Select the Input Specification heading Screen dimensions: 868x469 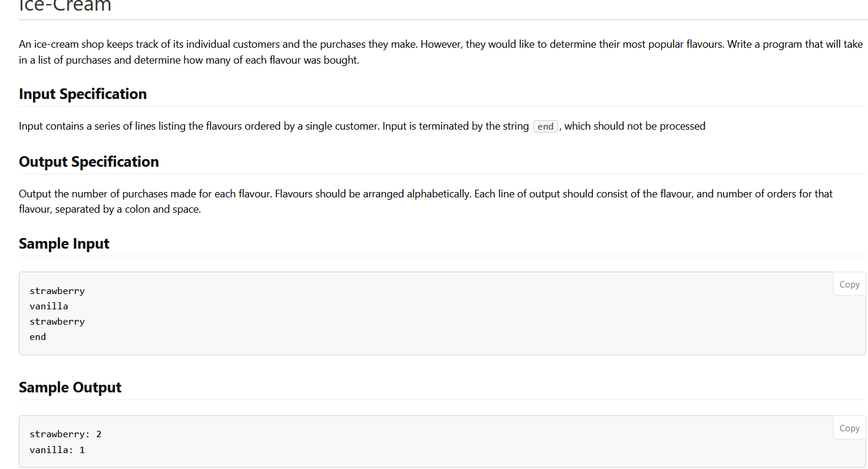click(x=82, y=94)
